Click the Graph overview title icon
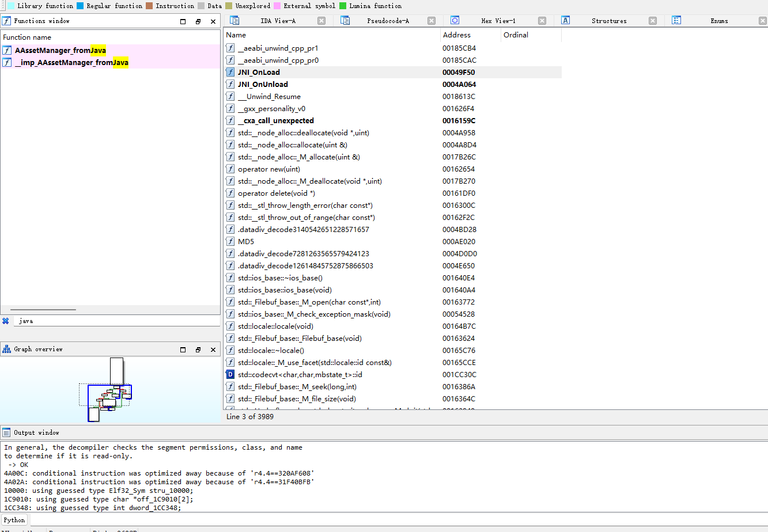768x532 pixels. [x=7, y=349]
